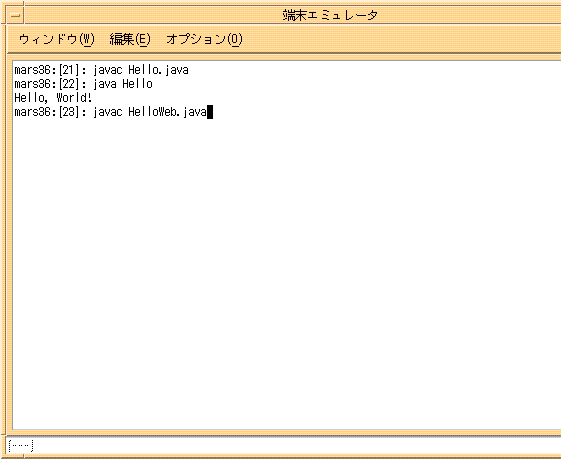Click the status input area at the window bottom
Viewport: 561px width, 459px height.
[x=284, y=445]
